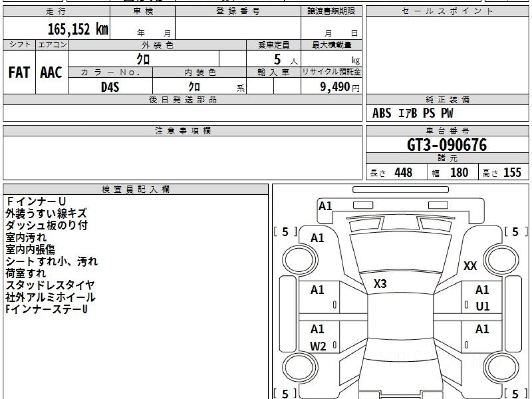Click the 乗車定員 header

point(274,44)
